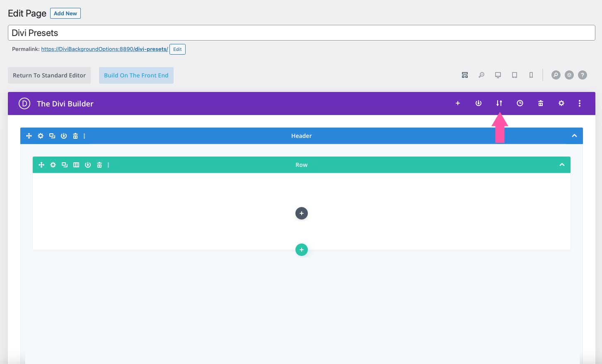Clear the layout with the trash icon
602x364 pixels.
coord(541,103)
